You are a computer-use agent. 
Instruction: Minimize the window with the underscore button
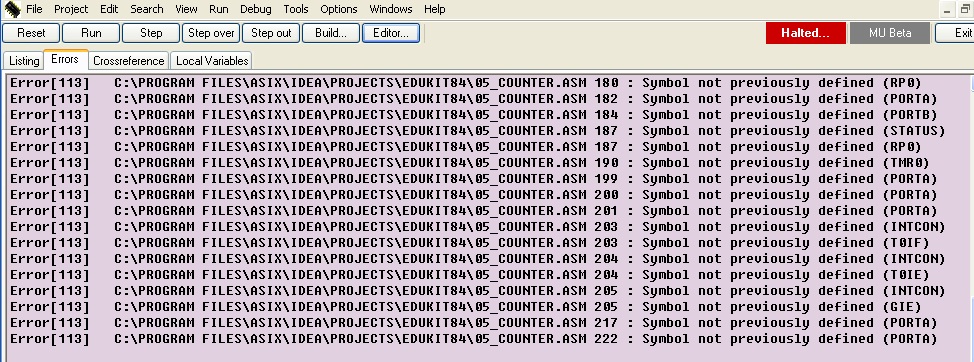point(947,10)
